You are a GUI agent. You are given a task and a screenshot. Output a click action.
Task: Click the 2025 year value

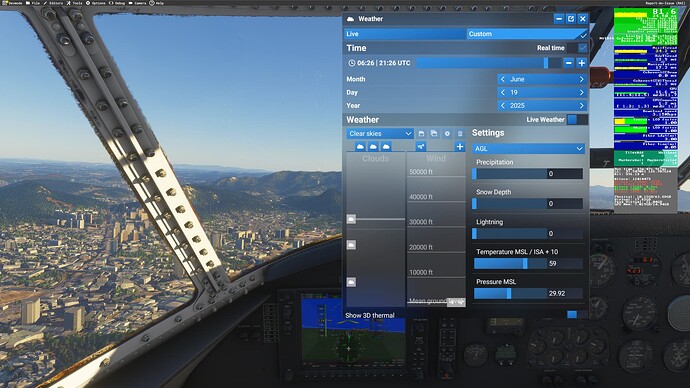point(518,106)
